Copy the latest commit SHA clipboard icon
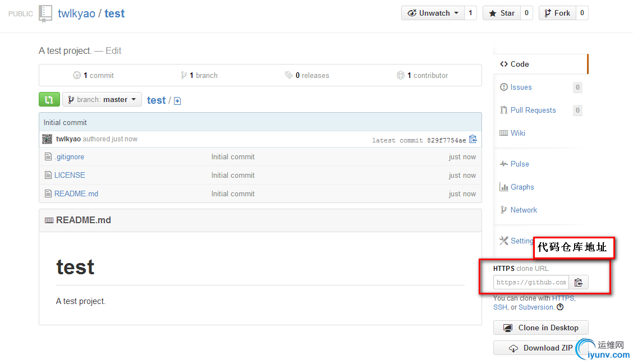The height and width of the screenshot is (364, 633). pos(473,139)
